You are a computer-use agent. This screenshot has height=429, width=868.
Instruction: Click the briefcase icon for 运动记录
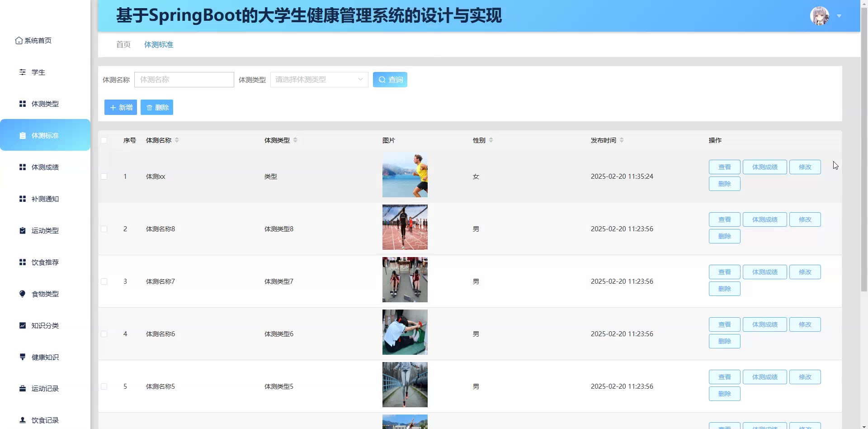(x=23, y=389)
